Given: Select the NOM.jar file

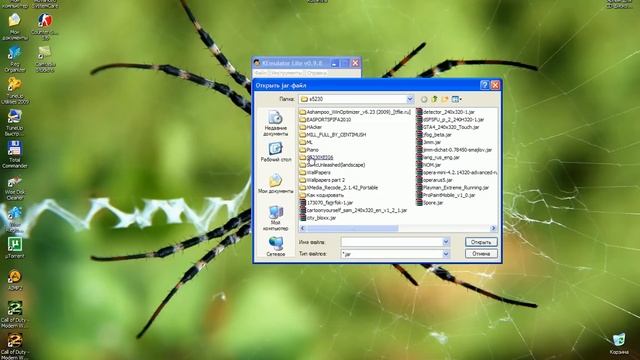Looking at the screenshot, I should [429, 165].
